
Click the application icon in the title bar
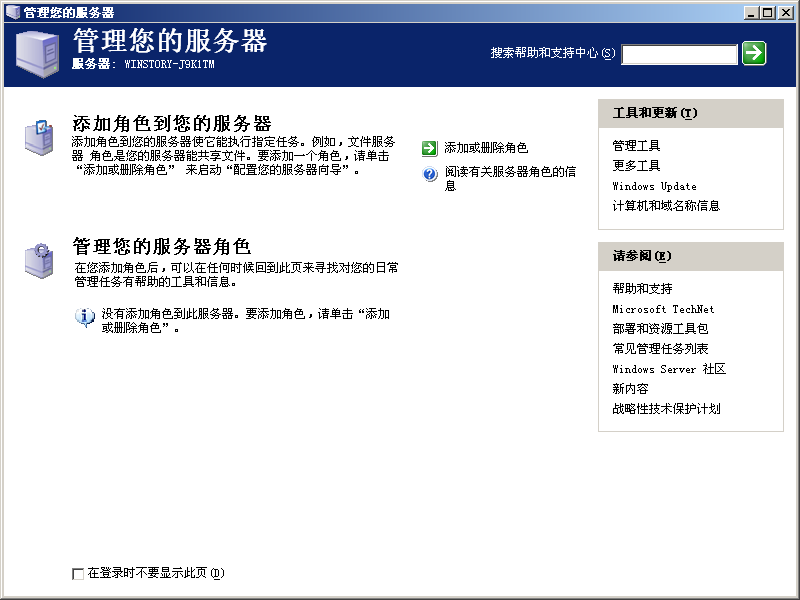pyautogui.click(x=10, y=11)
